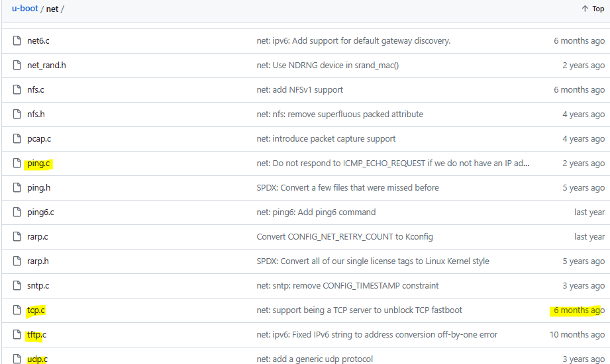Open tftp.c file

tap(36, 335)
